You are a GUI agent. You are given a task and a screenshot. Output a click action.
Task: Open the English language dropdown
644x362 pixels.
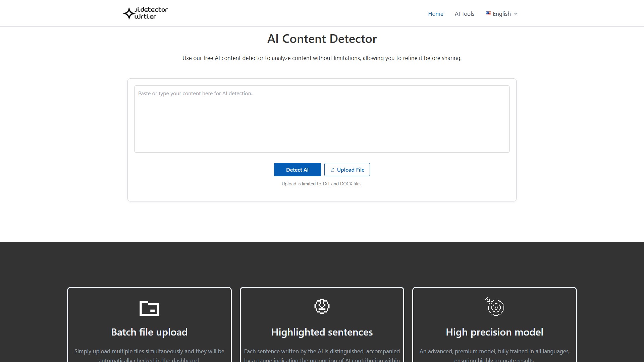[x=501, y=14]
